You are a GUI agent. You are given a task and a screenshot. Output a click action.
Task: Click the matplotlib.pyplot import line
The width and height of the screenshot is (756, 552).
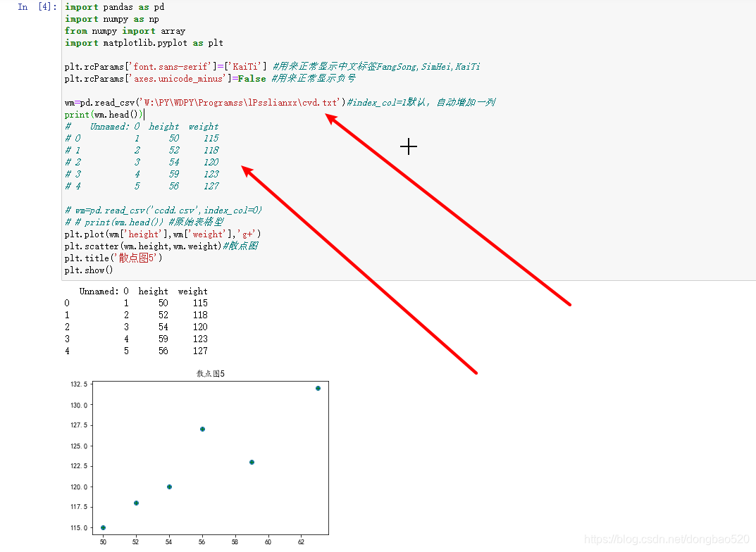click(x=144, y=43)
